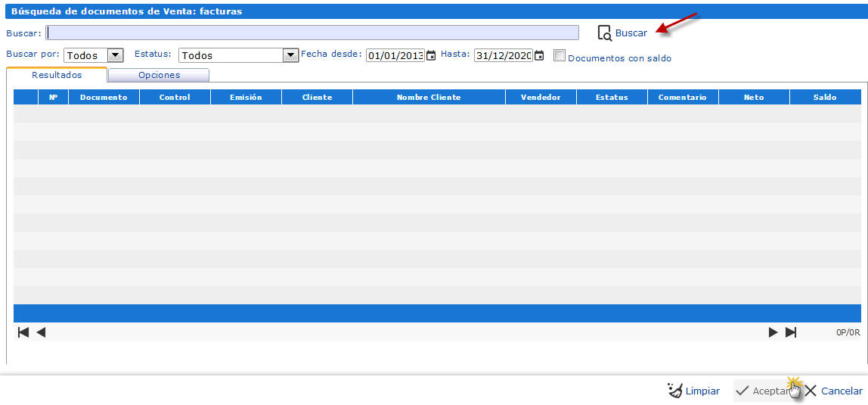Sort by Nombre Cliente column header

click(x=429, y=97)
